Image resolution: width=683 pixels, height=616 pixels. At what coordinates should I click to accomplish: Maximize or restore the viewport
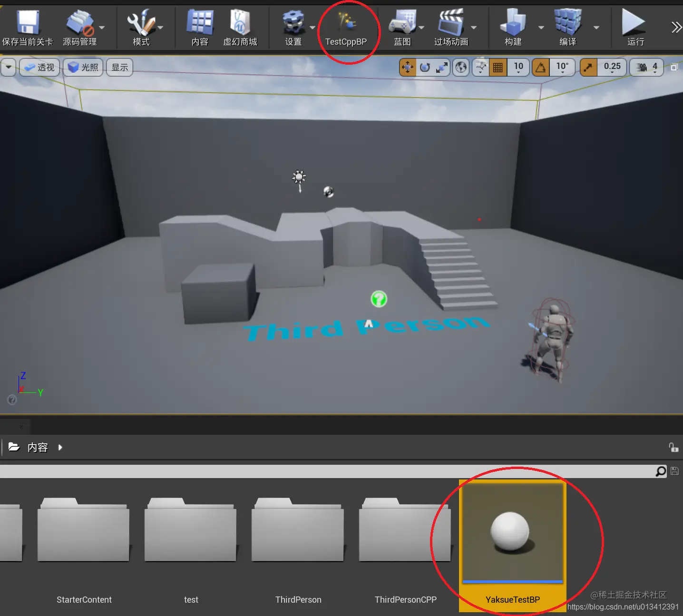click(674, 68)
